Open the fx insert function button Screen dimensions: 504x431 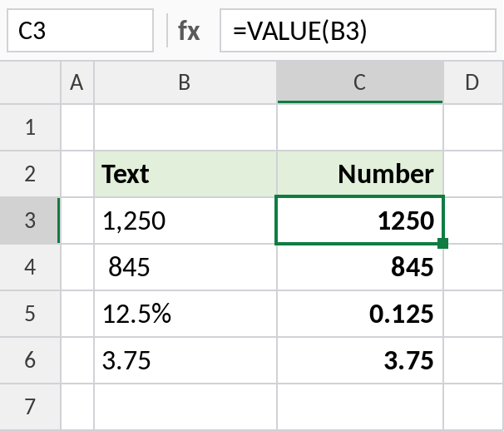[189, 31]
